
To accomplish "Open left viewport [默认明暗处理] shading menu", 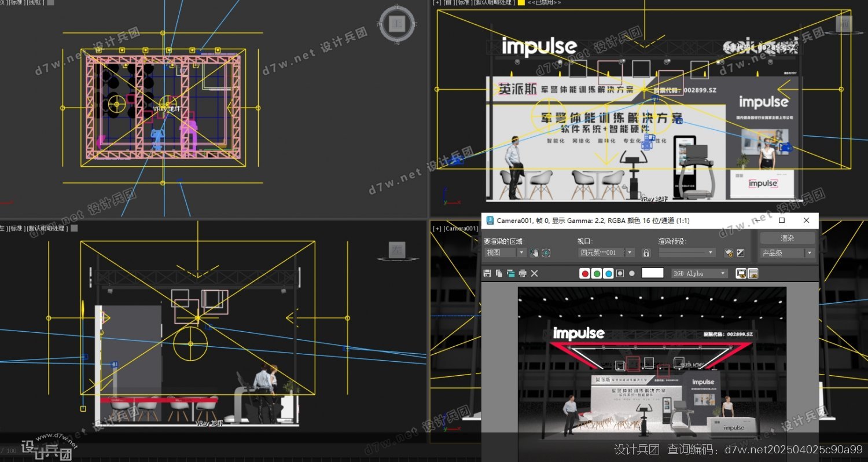I will [46, 229].
